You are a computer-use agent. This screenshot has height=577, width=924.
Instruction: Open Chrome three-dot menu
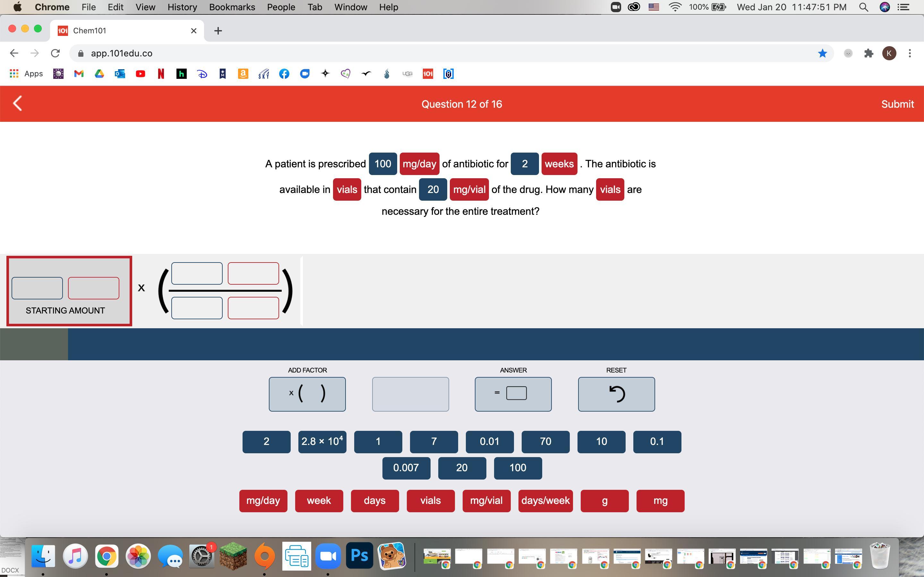point(910,54)
